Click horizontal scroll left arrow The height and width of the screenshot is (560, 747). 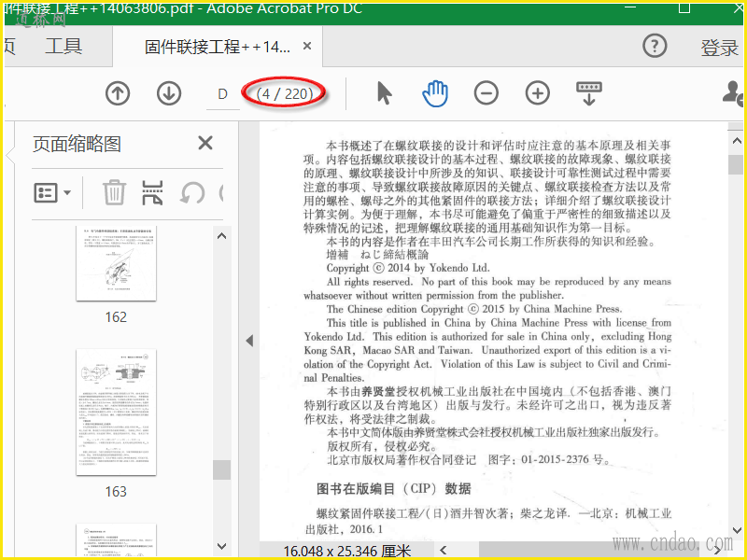click(x=444, y=550)
